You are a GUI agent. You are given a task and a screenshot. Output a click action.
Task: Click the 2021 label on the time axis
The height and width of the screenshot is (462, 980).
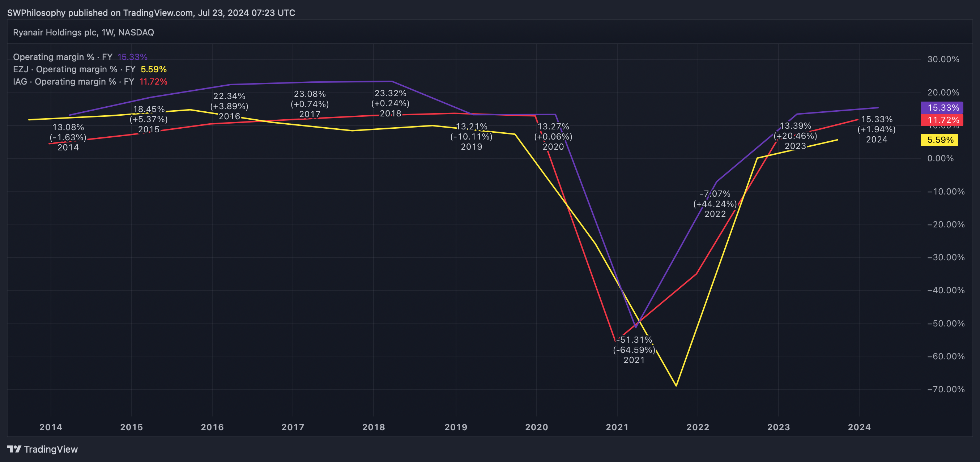(617, 427)
